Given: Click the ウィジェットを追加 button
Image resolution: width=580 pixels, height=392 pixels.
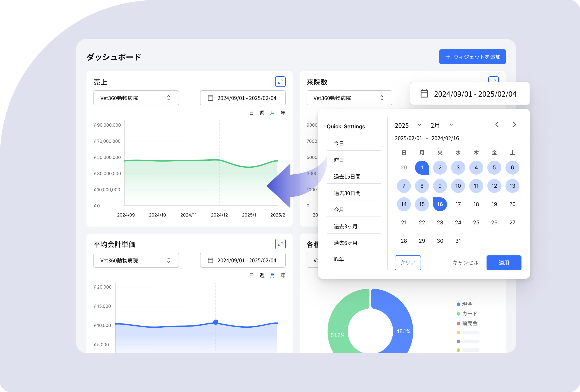Looking at the screenshot, I should [x=472, y=57].
